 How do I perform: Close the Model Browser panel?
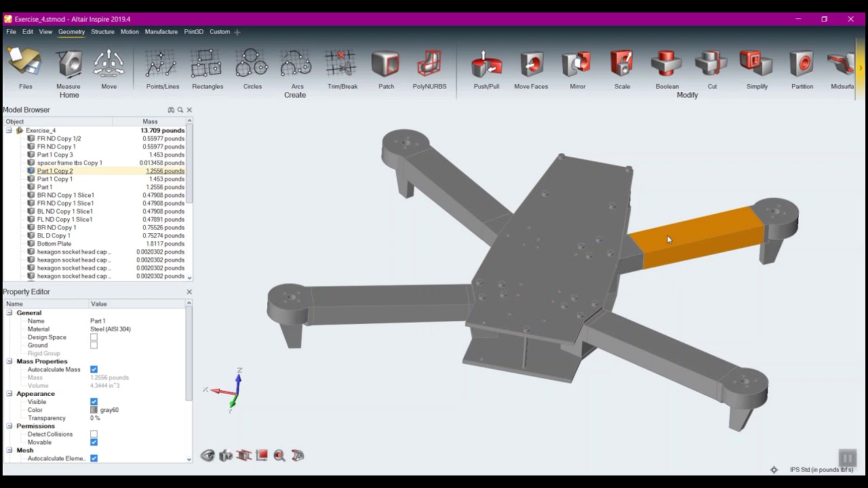189,110
